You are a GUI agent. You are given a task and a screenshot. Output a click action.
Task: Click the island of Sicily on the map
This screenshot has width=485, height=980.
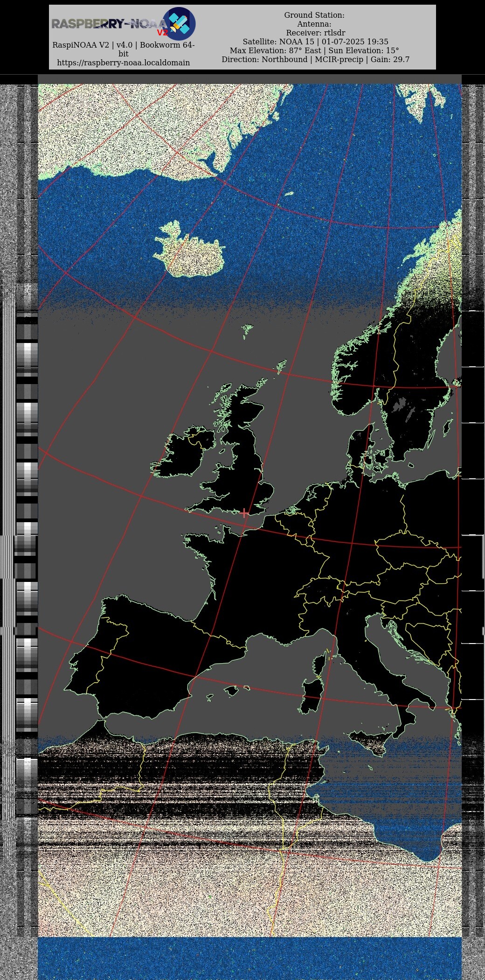coord(369,743)
